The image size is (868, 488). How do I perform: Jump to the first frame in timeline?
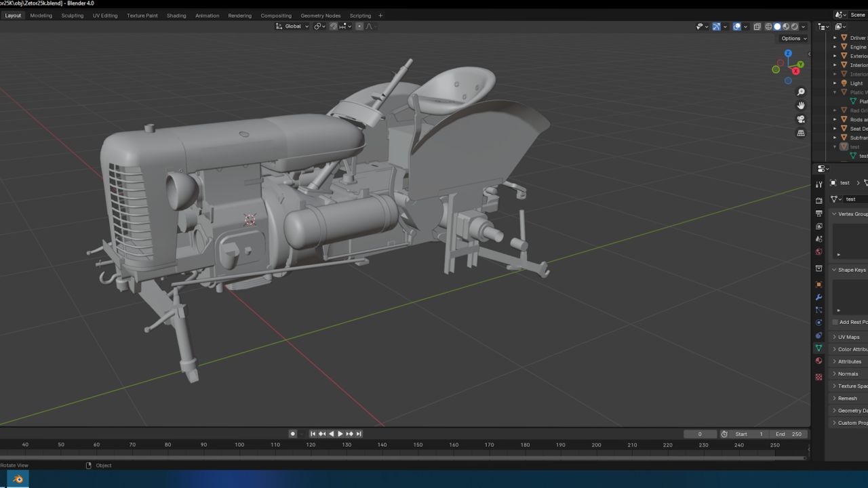pyautogui.click(x=313, y=434)
